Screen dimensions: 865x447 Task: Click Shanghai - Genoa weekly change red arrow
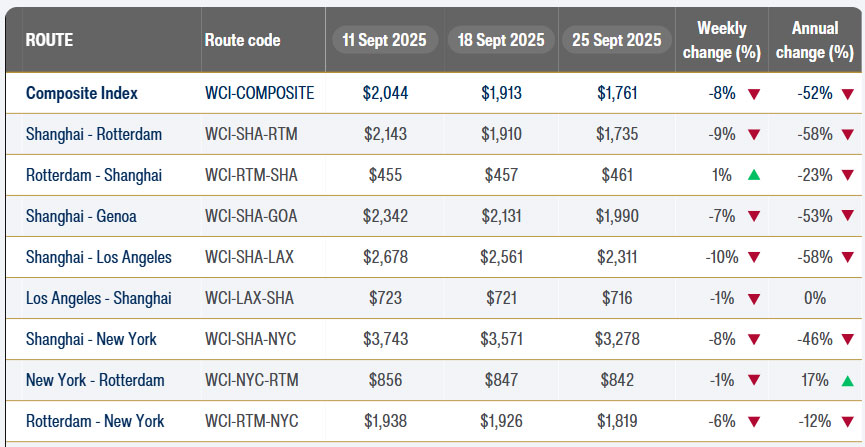coord(754,216)
